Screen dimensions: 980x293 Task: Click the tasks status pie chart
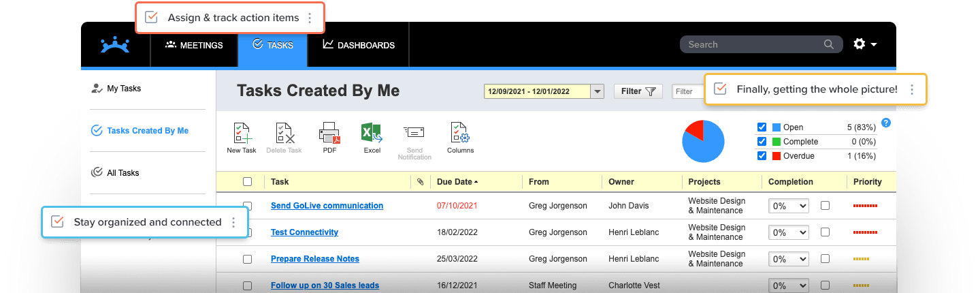703,141
